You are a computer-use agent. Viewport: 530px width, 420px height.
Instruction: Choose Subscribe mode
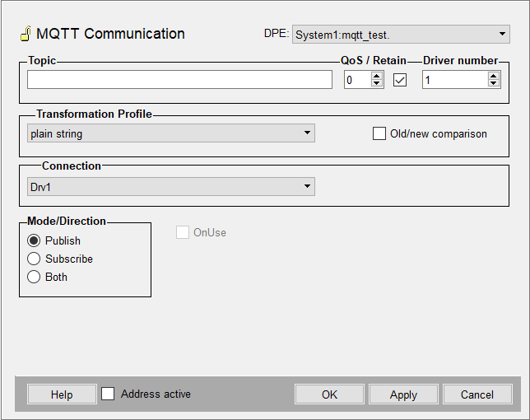tap(34, 259)
